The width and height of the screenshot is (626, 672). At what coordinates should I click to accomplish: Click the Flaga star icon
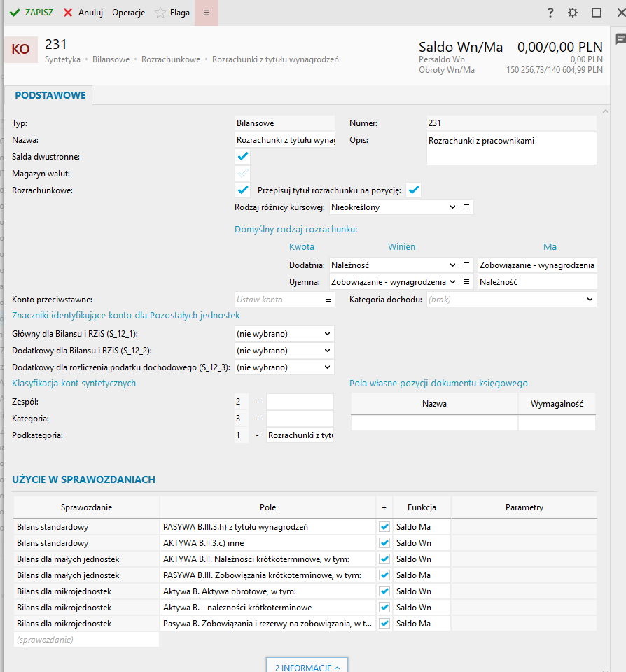[x=160, y=13]
